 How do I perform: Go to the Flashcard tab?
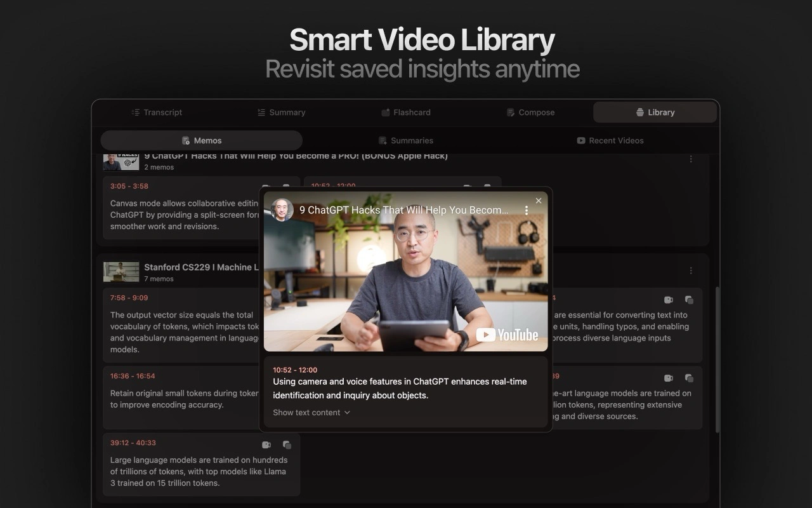405,112
